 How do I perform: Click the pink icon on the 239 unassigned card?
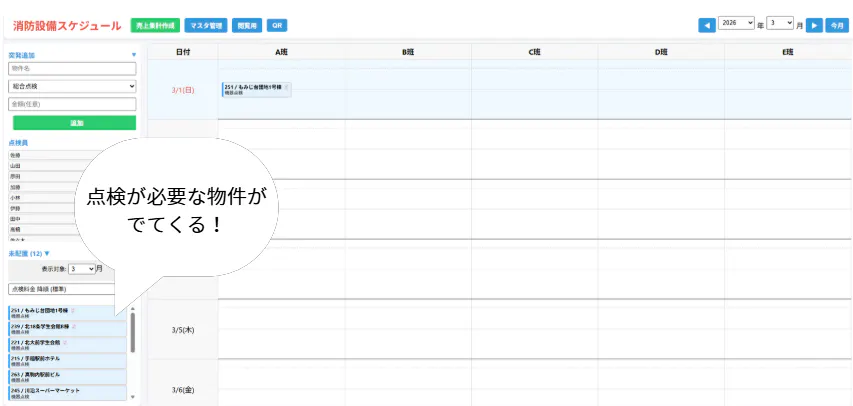click(x=74, y=326)
